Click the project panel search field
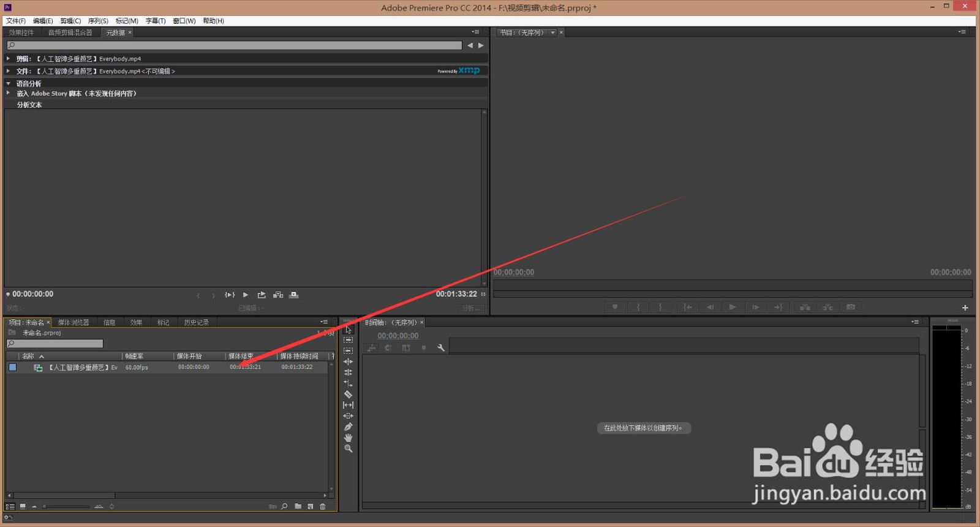 [55, 344]
